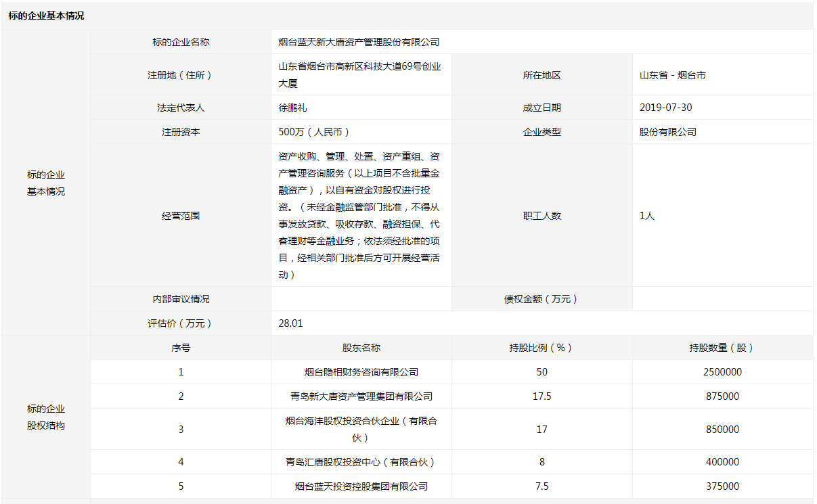Screen dimensions: 817x504
Task: Select registered capital value 500万（人民币）
Action: pyautogui.click(x=314, y=132)
